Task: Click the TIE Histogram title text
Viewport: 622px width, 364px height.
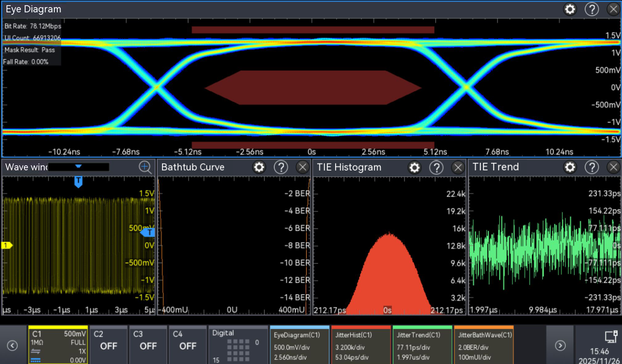Action: tap(349, 167)
